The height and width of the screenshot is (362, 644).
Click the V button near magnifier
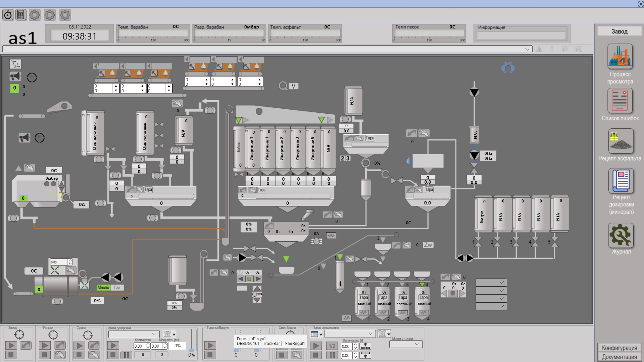294,86
